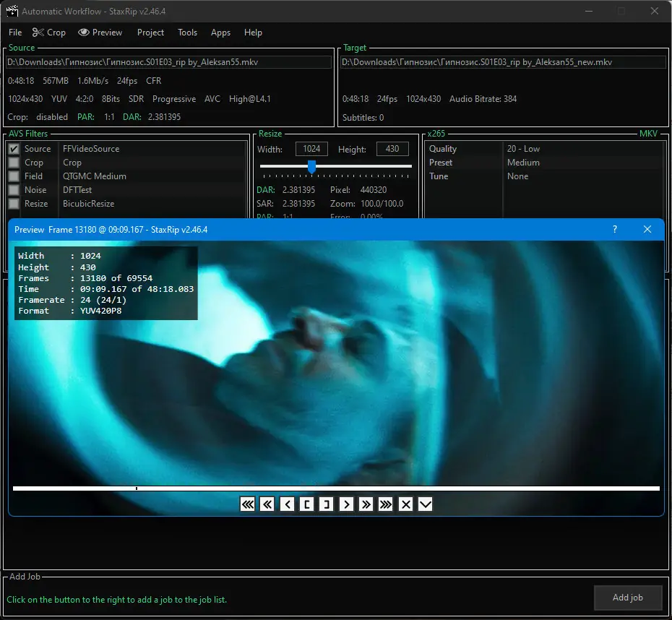
Task: Set cut end with right bracket button
Action: click(327, 504)
